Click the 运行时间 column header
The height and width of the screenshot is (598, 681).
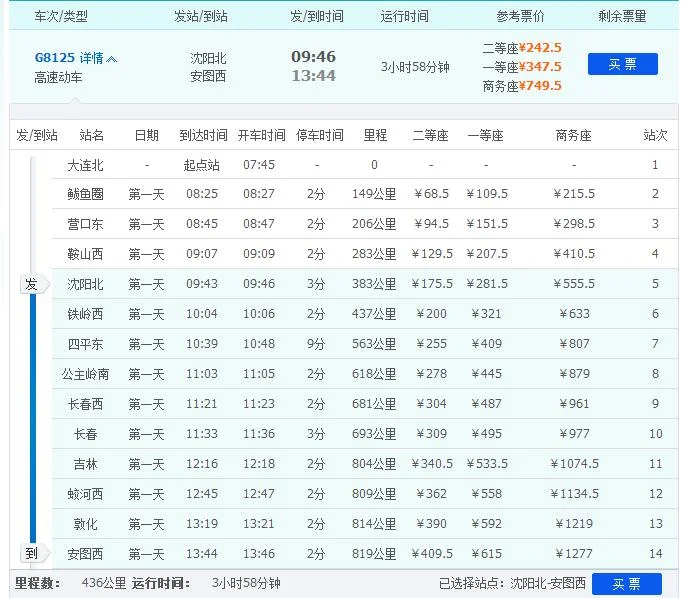(404, 17)
